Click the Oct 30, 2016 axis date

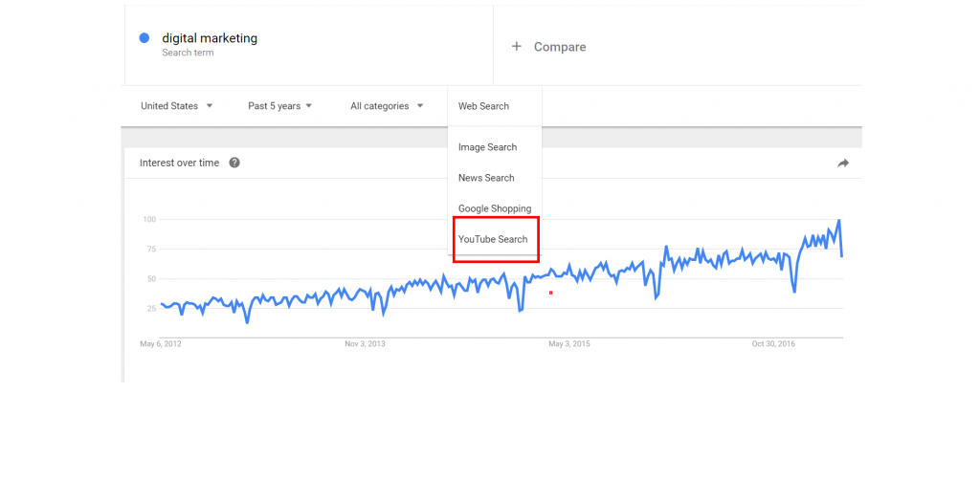773,344
